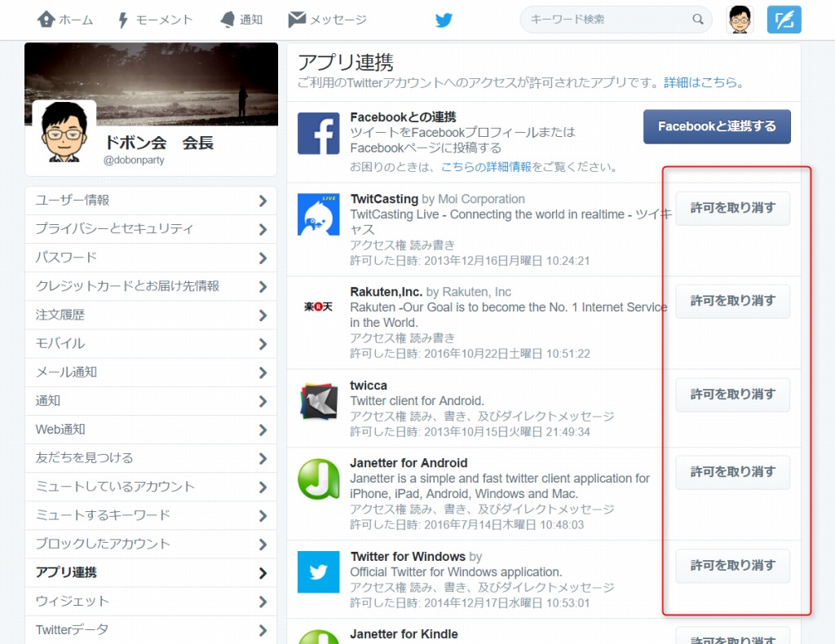Click the twicca app icon

point(319,401)
